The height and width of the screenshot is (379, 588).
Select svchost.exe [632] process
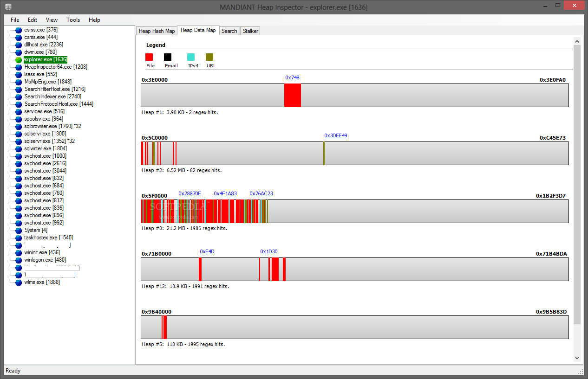[44, 178]
